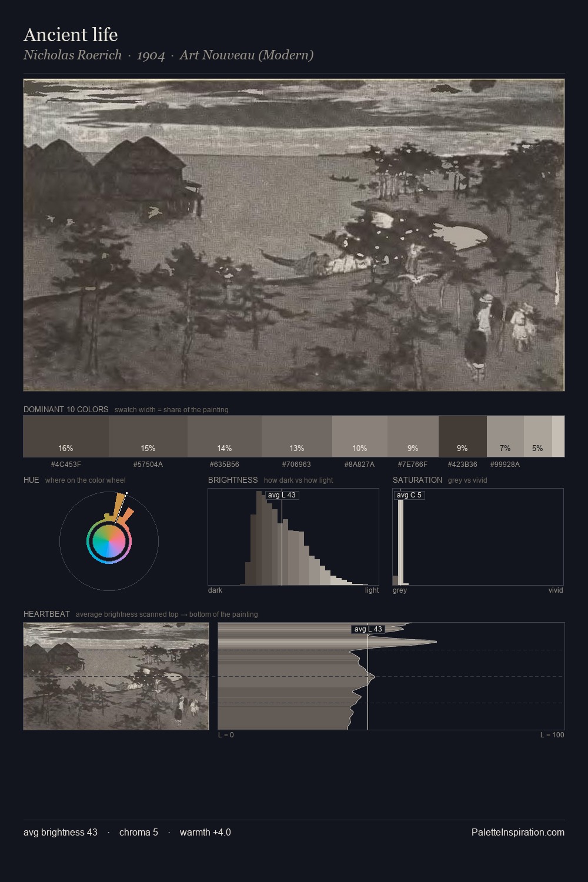Click the 'light' axis label
Image resolution: width=588 pixels, height=882 pixels.
point(372,590)
